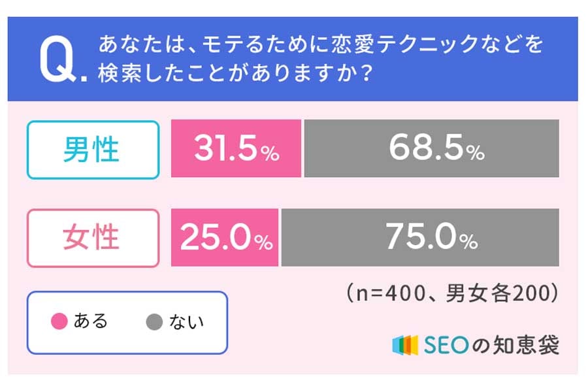588x392 pixels.
Task: Select the pink 31.5% bar segment
Action: pyautogui.click(x=236, y=148)
